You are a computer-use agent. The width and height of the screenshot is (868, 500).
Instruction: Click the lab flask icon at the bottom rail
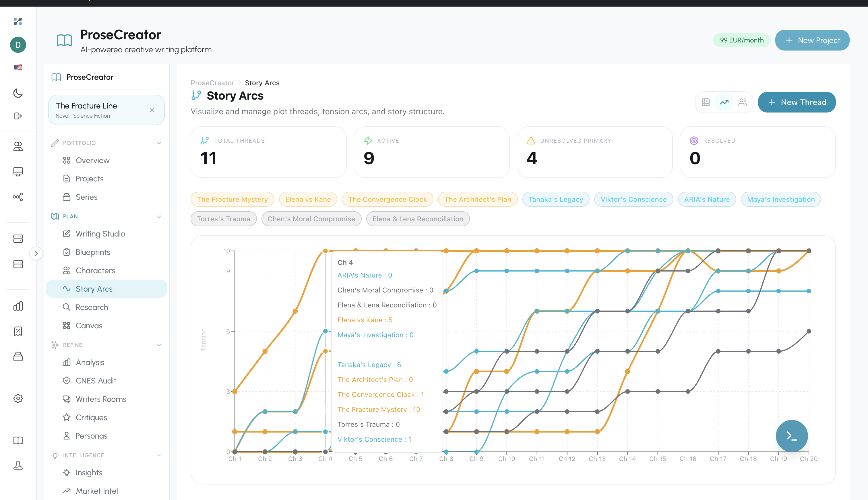coord(18,465)
